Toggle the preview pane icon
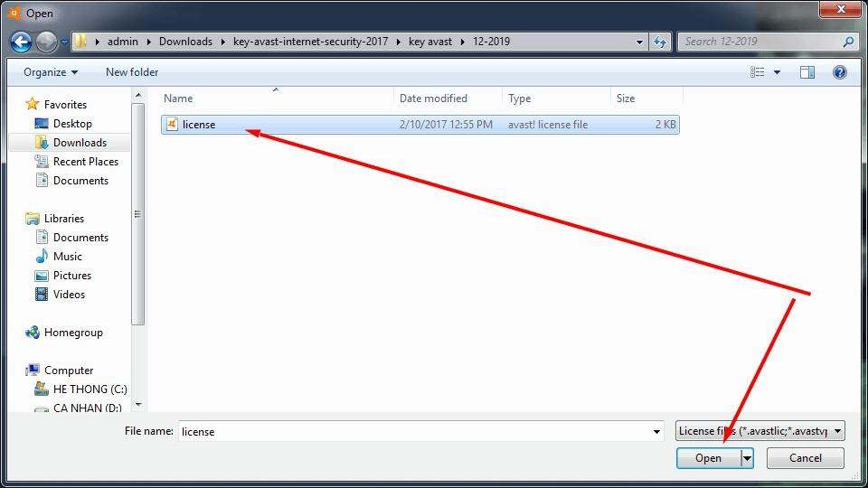The image size is (868, 488). 807,72
